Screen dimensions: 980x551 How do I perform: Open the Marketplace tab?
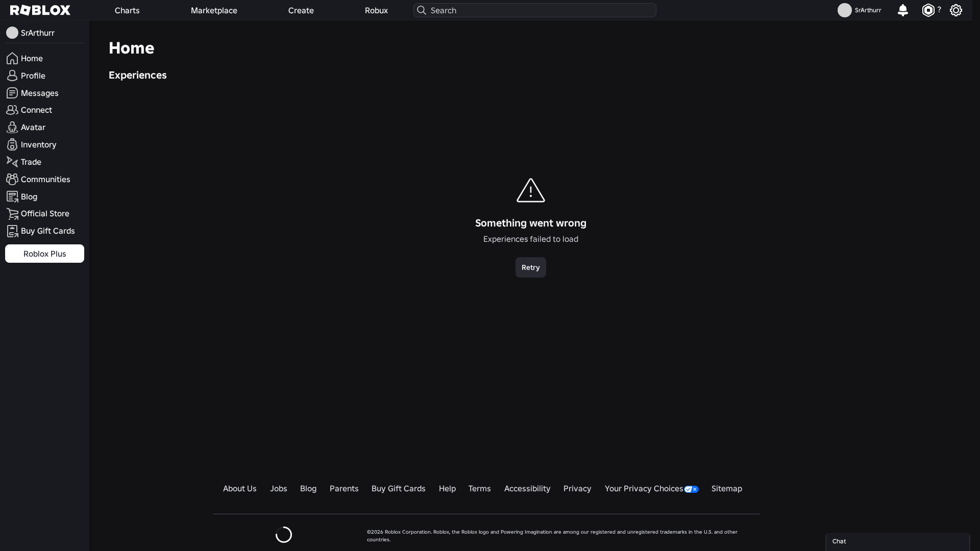(214, 10)
